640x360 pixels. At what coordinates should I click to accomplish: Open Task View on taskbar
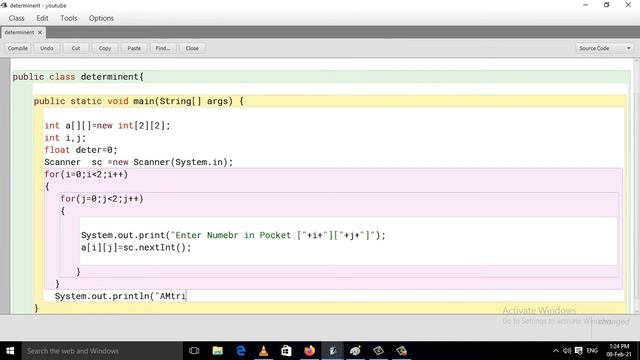[194, 351]
